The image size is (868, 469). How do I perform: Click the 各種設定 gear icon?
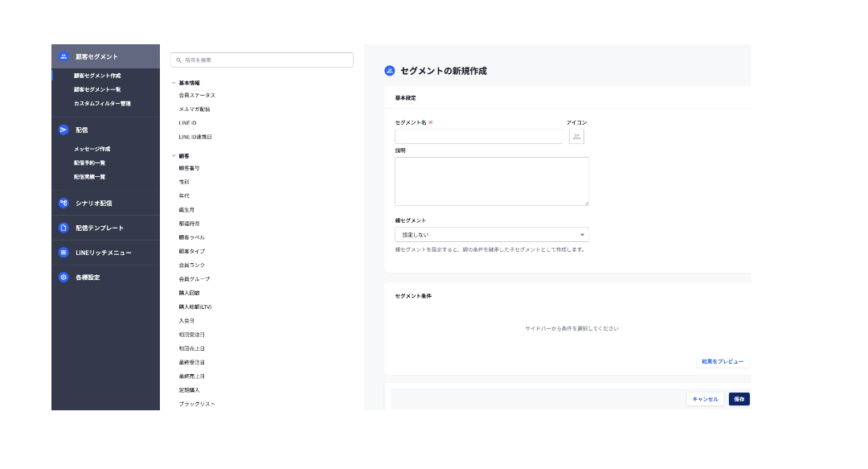click(x=63, y=278)
